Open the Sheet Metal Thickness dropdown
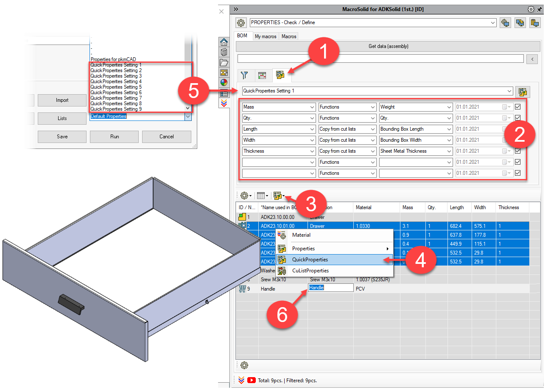The height and width of the screenshot is (392, 551). [416, 151]
